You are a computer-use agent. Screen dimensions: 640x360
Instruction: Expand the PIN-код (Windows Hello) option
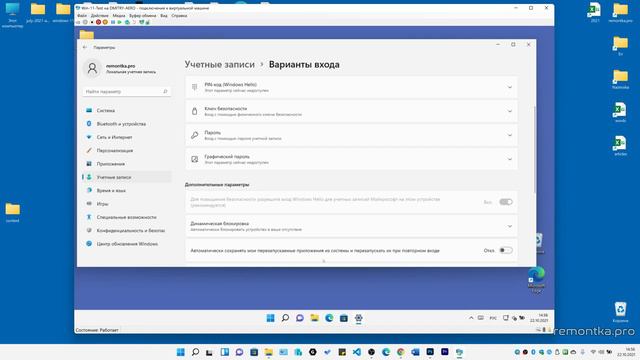pos(351,87)
